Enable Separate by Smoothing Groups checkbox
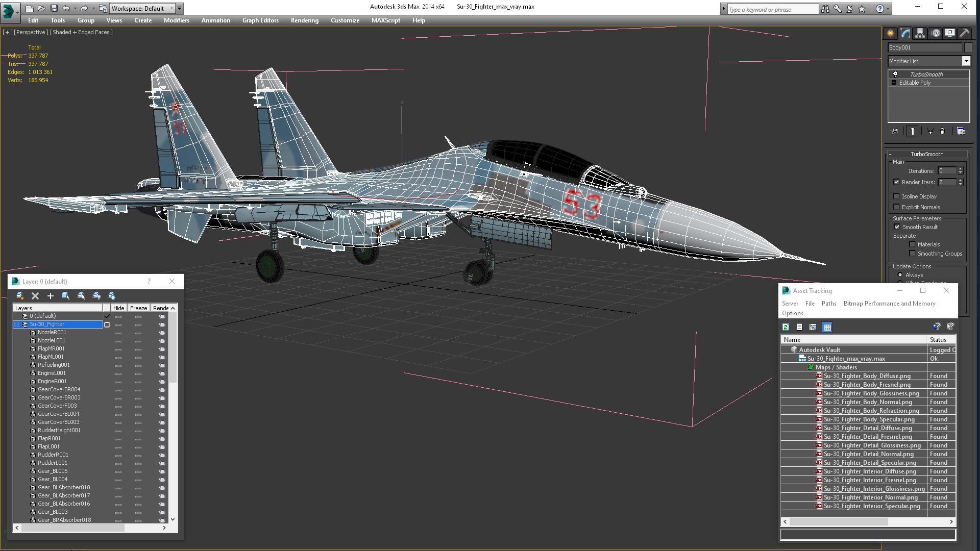 coord(912,254)
